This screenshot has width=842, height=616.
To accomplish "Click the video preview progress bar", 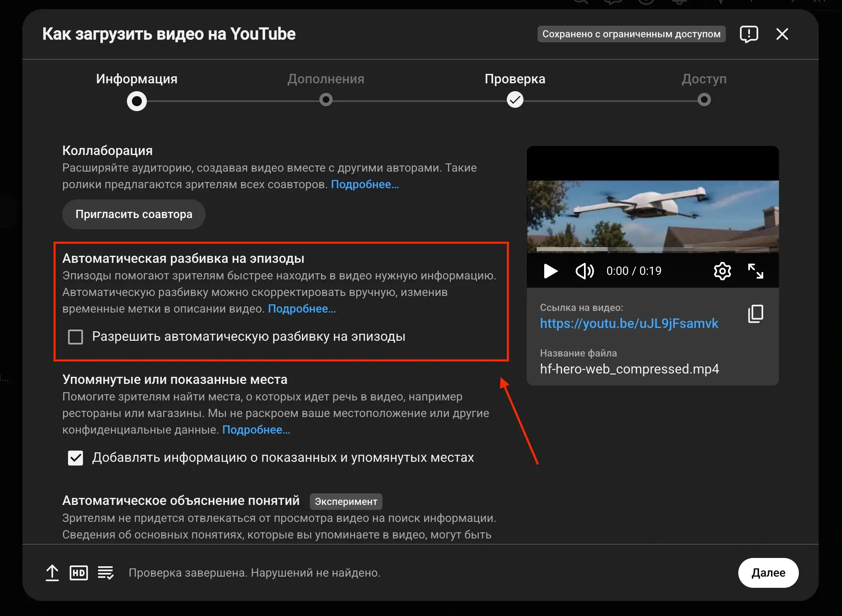I will pos(652,249).
